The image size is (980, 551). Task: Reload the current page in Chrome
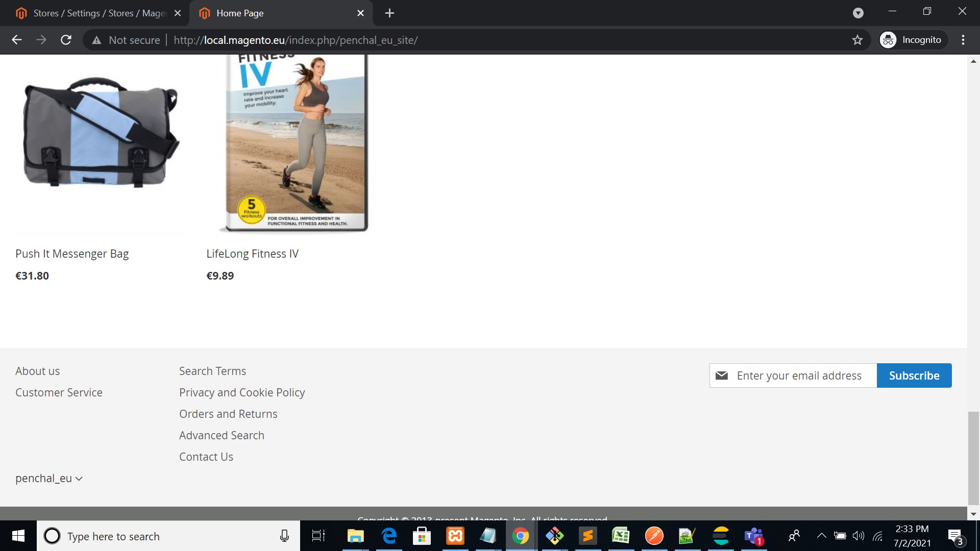(66, 40)
